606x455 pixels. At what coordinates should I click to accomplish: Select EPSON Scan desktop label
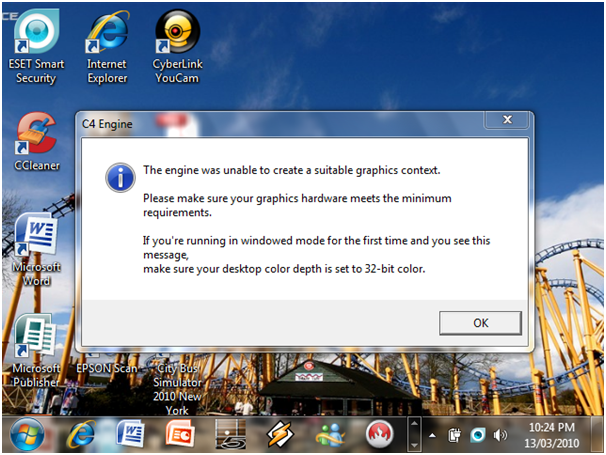pyautogui.click(x=107, y=368)
